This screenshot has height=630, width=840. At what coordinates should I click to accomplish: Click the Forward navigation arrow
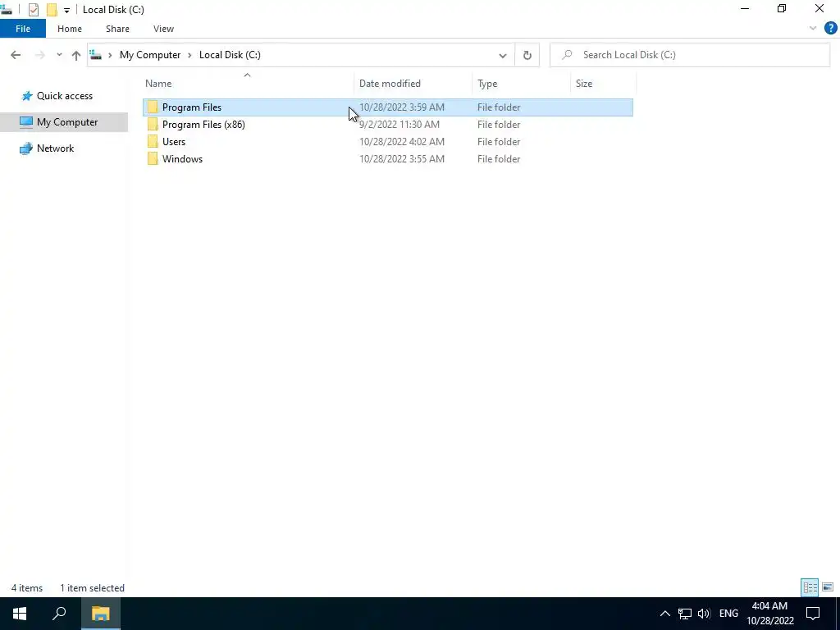click(x=39, y=55)
